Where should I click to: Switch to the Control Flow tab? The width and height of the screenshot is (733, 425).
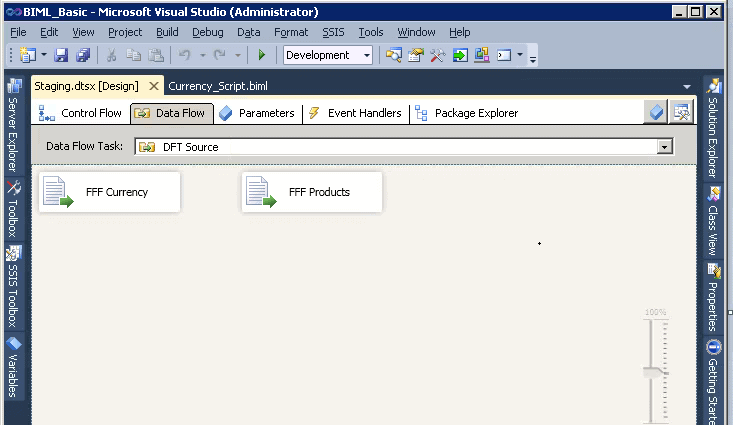tap(79, 113)
